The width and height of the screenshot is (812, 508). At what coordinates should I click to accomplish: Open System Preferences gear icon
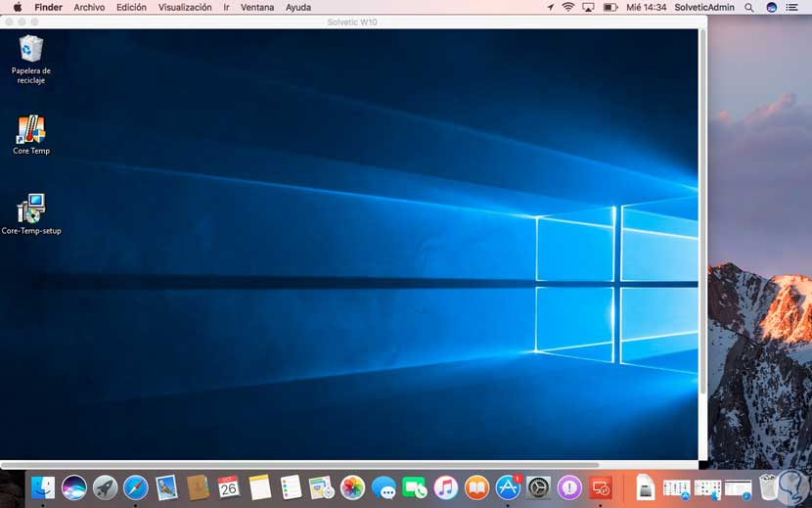click(539, 487)
